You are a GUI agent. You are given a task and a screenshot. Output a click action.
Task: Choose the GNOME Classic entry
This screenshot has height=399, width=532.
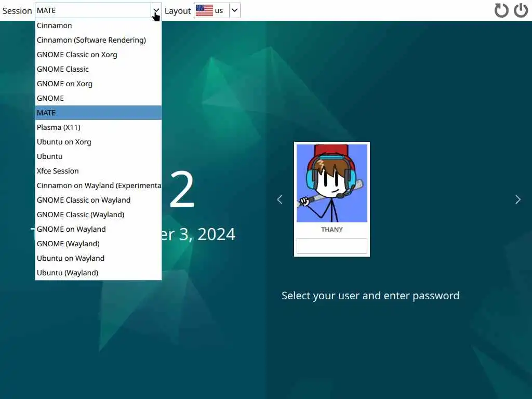click(x=98, y=69)
